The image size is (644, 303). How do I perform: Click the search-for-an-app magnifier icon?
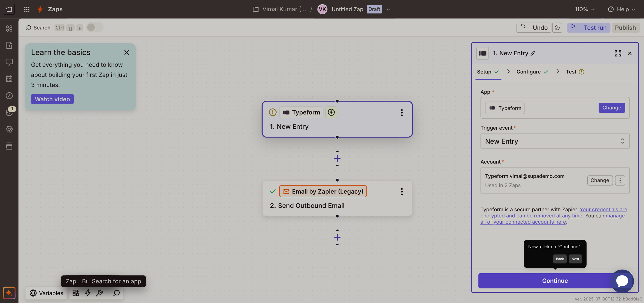pos(116,293)
